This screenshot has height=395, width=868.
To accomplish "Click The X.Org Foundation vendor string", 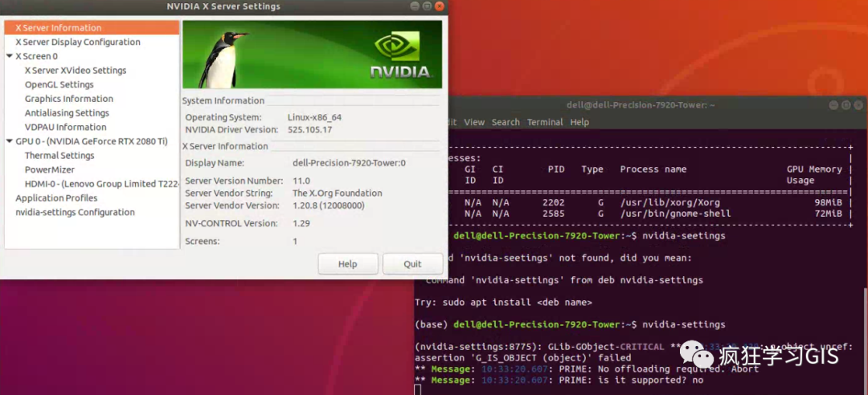I will [337, 193].
